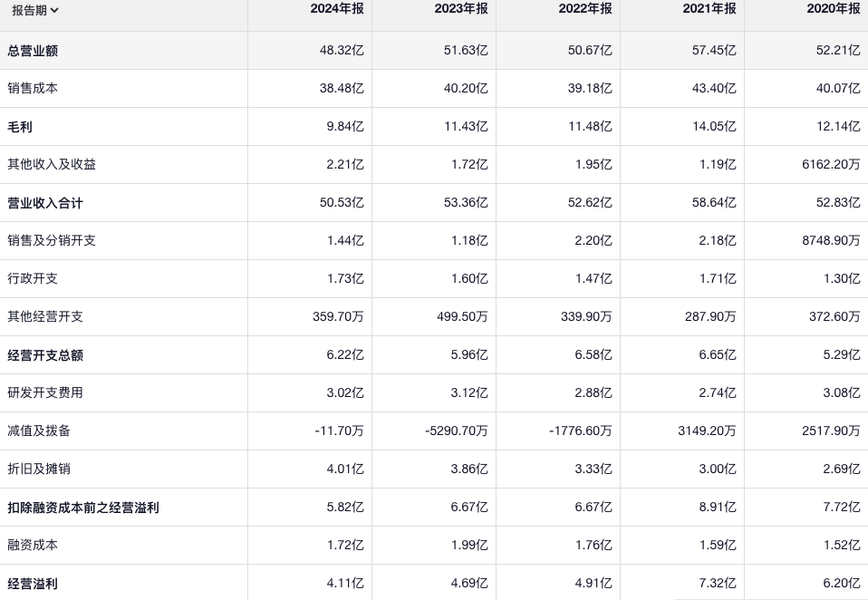
Task: Click the 总营业额 row label
Action: tap(33, 51)
